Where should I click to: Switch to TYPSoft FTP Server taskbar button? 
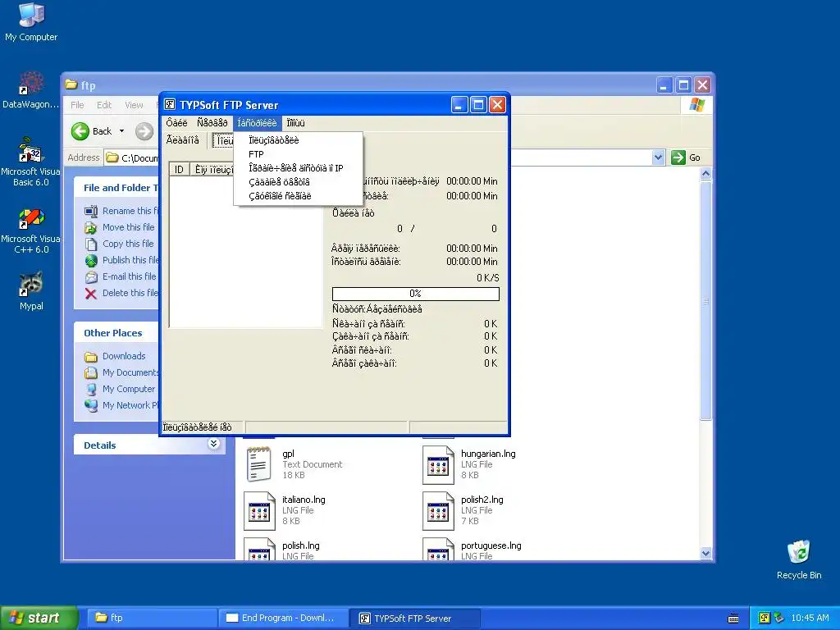click(x=415, y=619)
